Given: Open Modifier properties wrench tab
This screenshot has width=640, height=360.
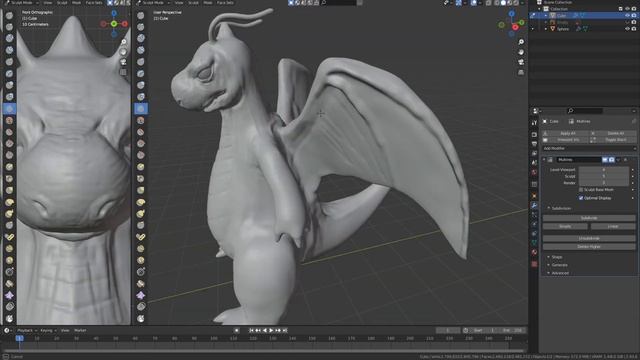Looking at the screenshot, I should (534, 205).
